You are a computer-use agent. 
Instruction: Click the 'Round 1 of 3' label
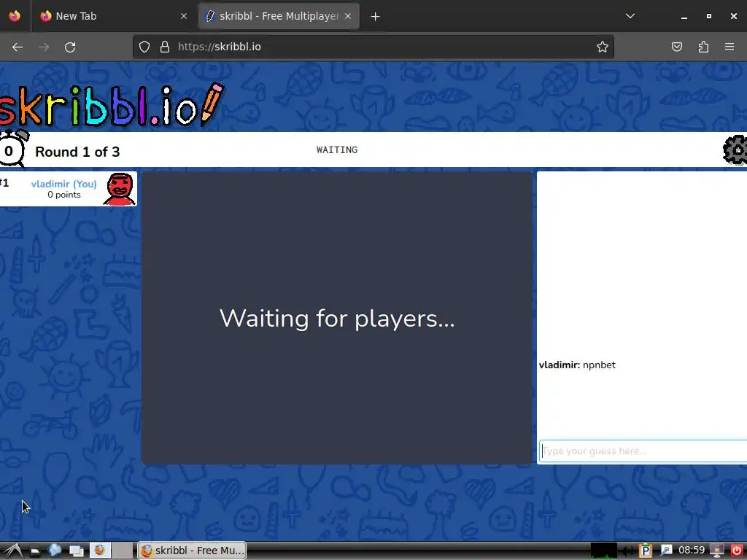[x=77, y=152]
